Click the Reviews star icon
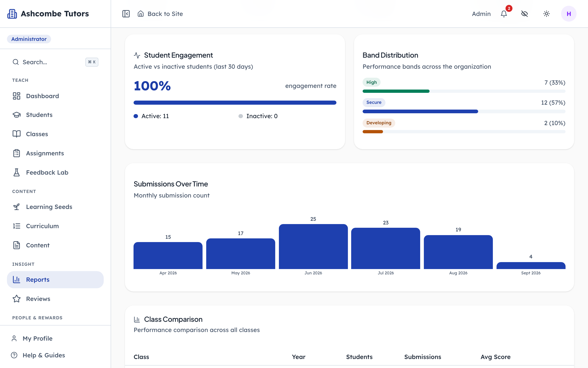588x368 pixels. tap(17, 299)
